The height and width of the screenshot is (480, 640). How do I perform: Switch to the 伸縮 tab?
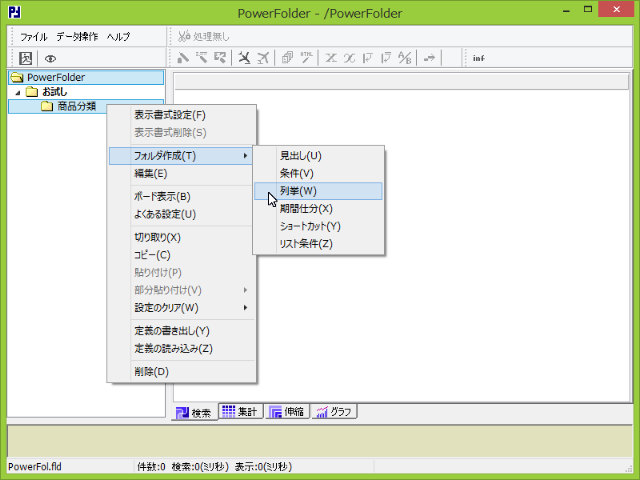[x=287, y=411]
